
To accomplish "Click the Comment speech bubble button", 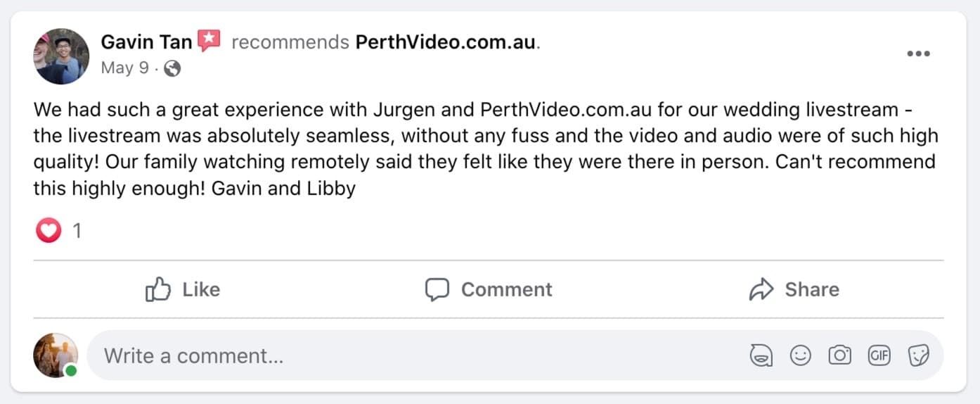I will click(x=489, y=289).
